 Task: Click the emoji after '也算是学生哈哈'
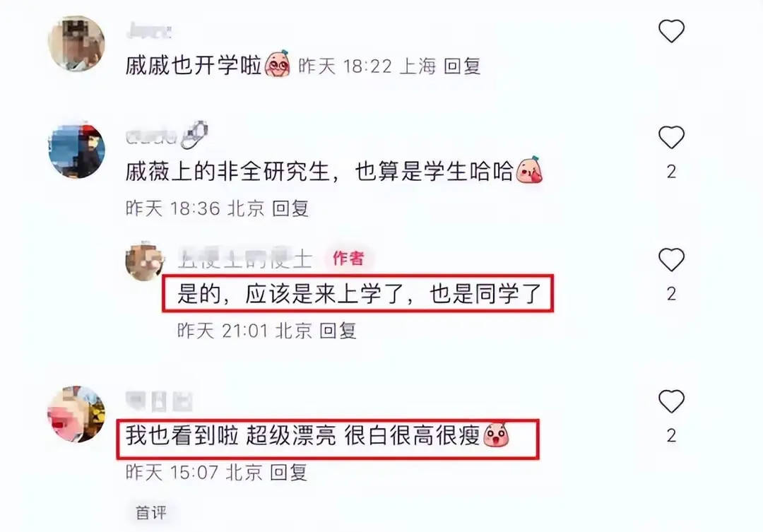(529, 170)
